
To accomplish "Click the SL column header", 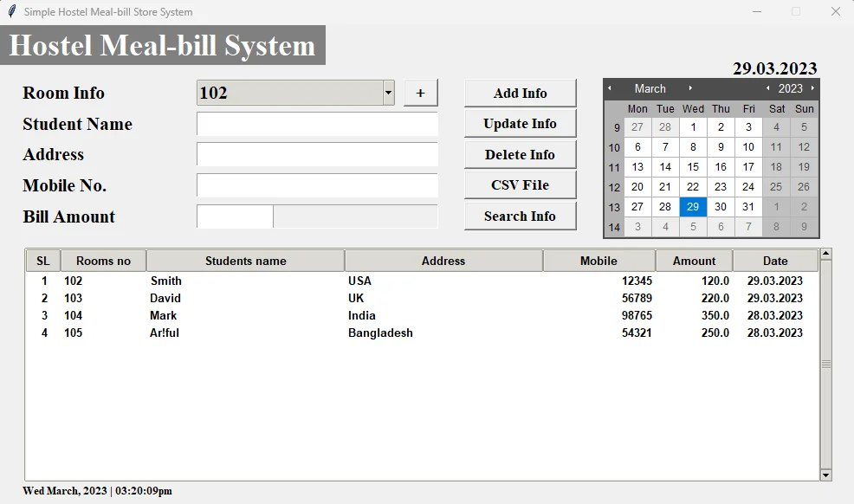I will [43, 261].
